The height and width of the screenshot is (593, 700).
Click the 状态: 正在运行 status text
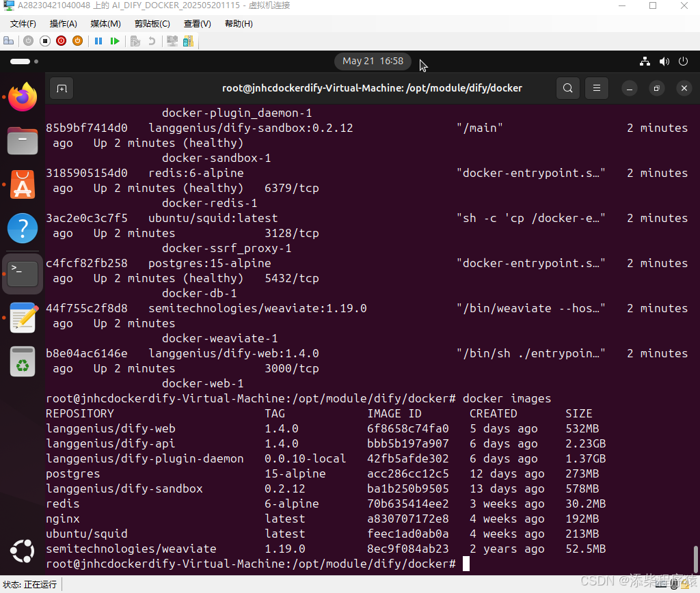pyautogui.click(x=30, y=585)
